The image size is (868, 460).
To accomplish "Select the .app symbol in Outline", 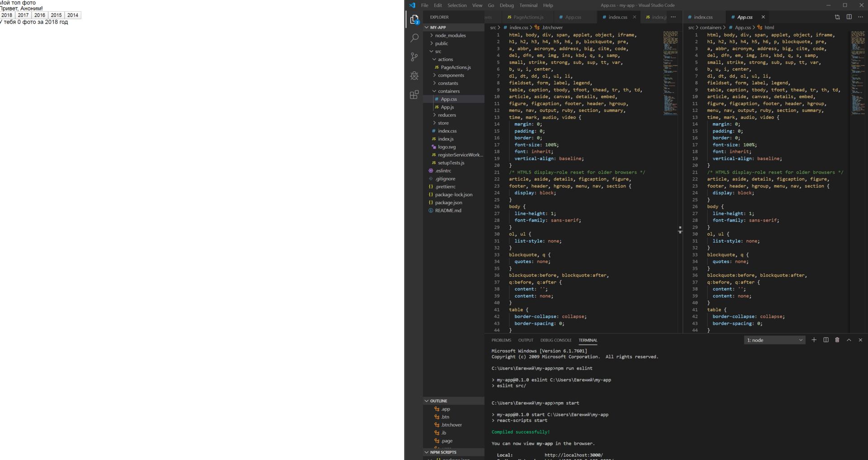I will point(446,409).
